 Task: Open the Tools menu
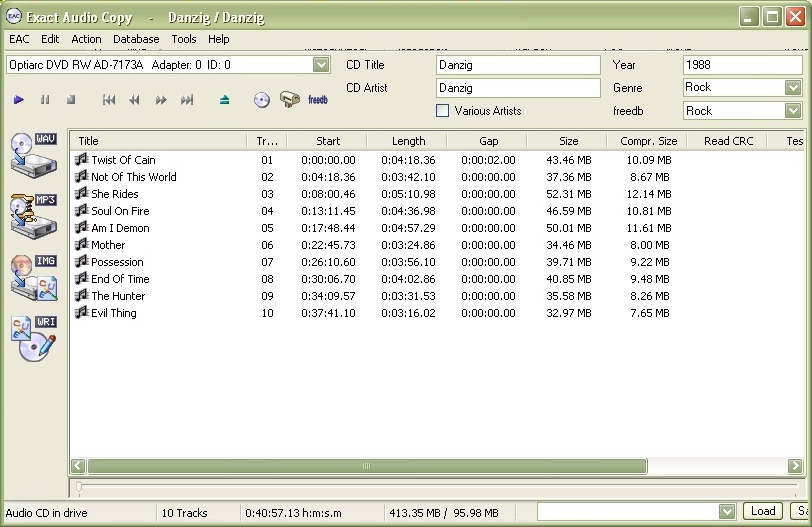pyautogui.click(x=184, y=39)
